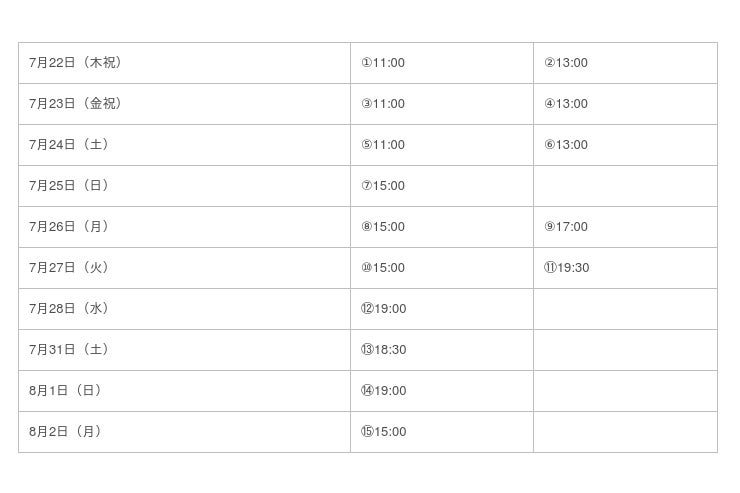Select the ⑨17:00 time slot
Image resolution: width=740 pixels, height=493 pixels.
[x=566, y=227]
